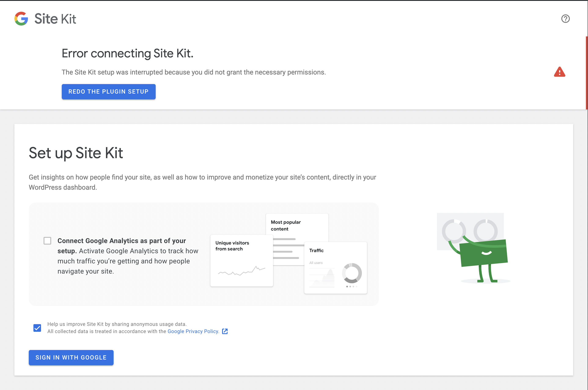The image size is (588, 390).
Task: Click the Error connecting Site Kit heading
Action: coord(128,53)
